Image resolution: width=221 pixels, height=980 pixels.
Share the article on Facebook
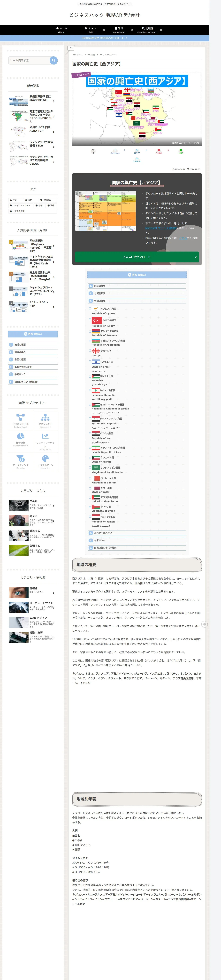point(115,151)
